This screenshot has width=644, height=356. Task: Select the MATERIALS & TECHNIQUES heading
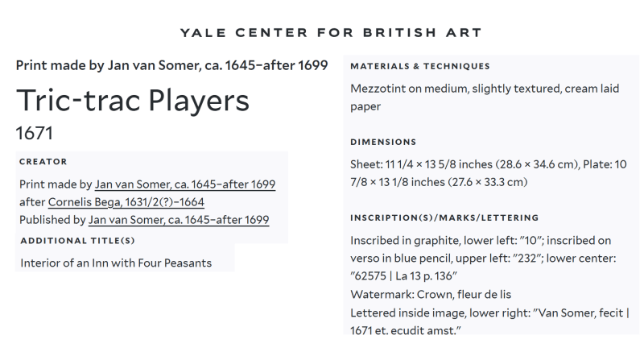click(x=420, y=66)
